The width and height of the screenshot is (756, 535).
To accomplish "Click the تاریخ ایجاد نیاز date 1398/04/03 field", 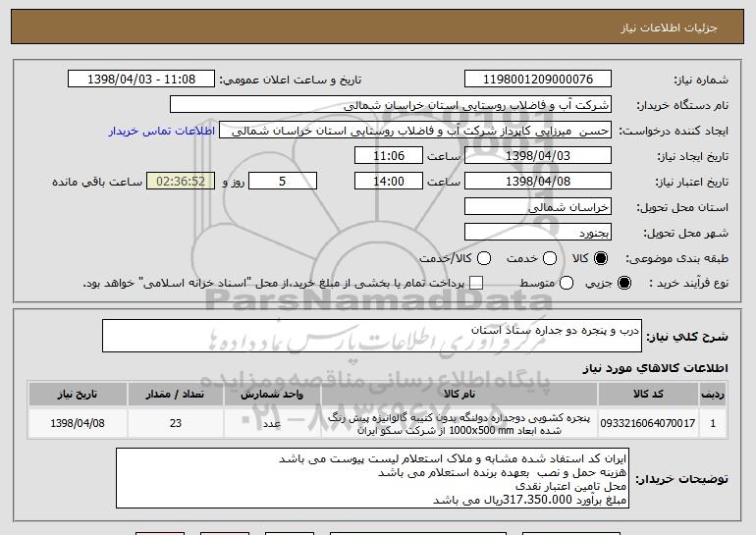I will coord(538,156).
